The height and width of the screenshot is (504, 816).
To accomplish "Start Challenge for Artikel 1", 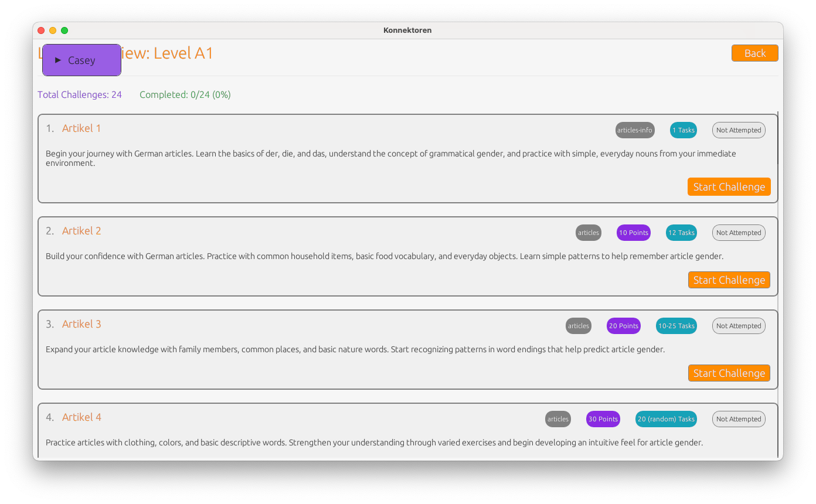I will click(729, 187).
